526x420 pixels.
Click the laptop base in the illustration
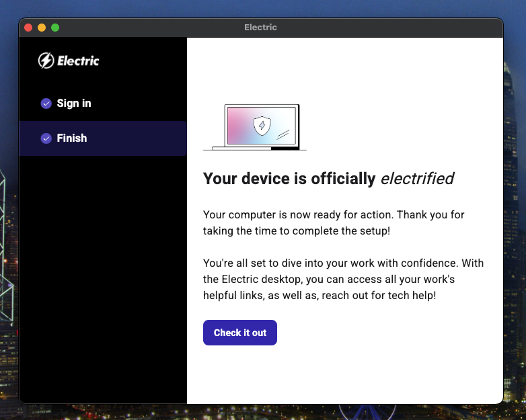pos(254,148)
